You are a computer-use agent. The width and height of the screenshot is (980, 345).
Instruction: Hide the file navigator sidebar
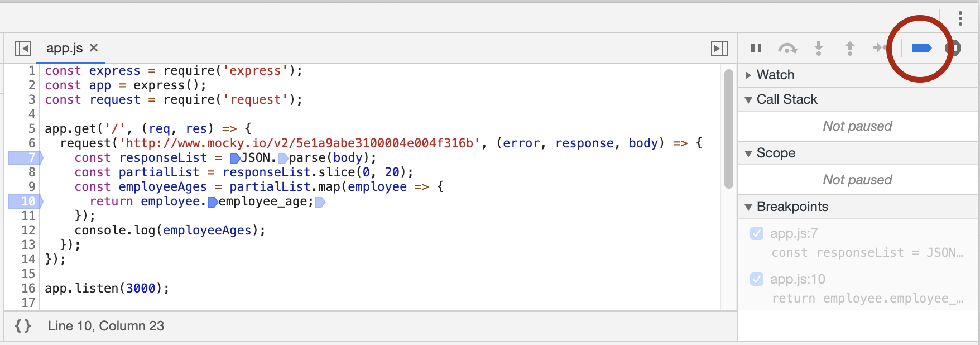(23, 49)
